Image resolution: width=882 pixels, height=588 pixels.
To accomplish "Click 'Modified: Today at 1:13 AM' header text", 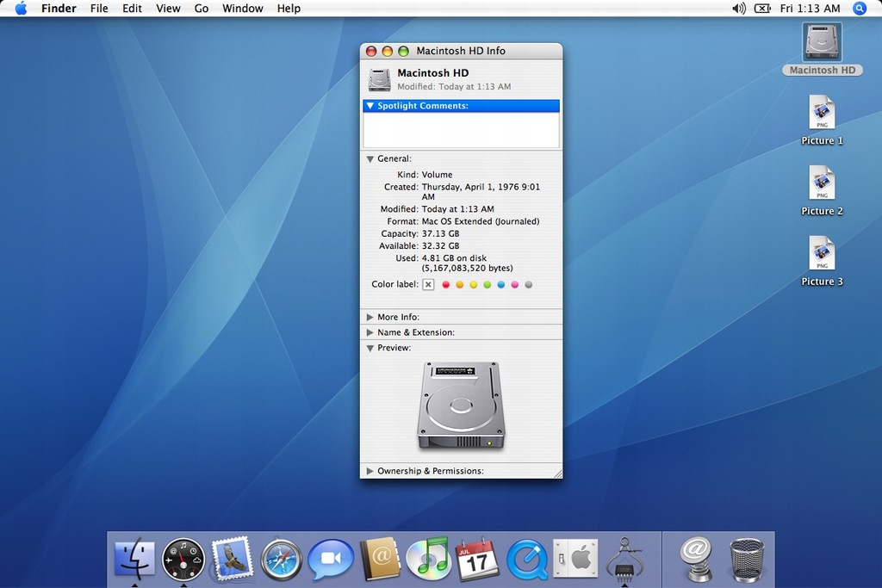I will [x=454, y=87].
